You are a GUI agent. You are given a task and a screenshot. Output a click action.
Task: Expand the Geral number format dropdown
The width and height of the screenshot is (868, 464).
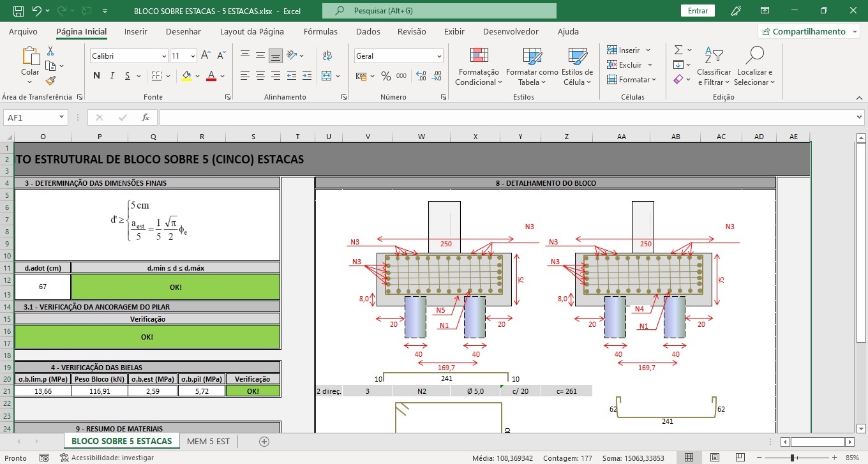[439, 56]
